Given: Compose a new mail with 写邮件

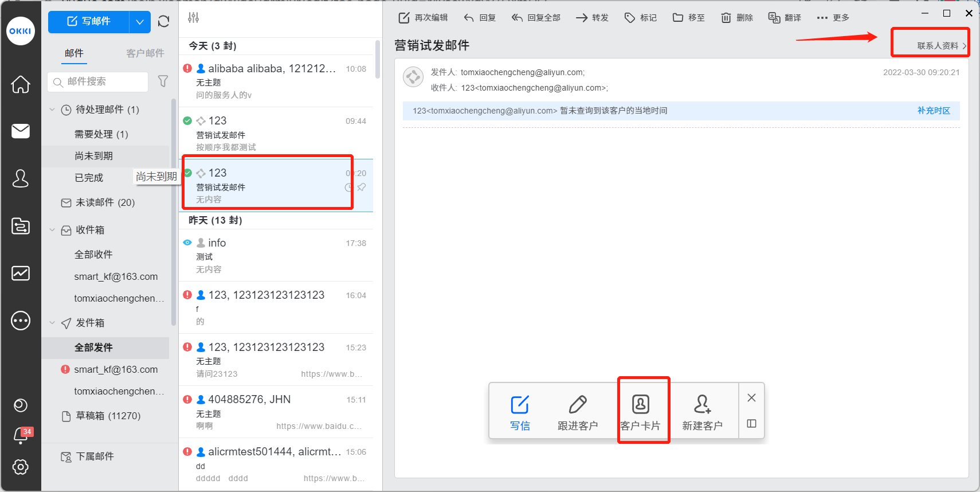Looking at the screenshot, I should tap(89, 22).
